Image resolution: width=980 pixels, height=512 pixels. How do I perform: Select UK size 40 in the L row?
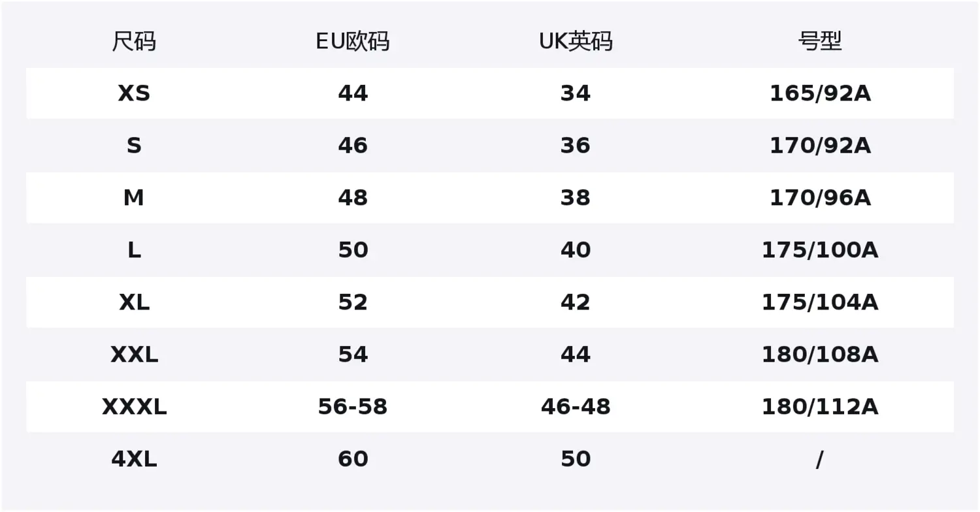coord(576,250)
